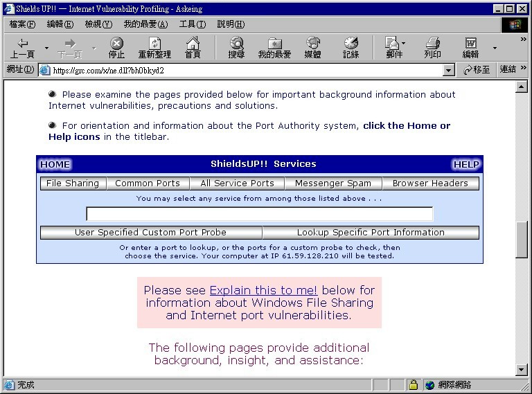Click the scrollbar down arrow

[x=521, y=370]
